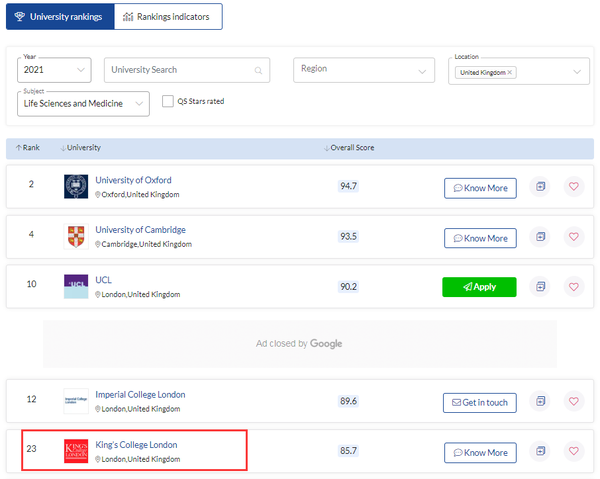The height and width of the screenshot is (479, 600).
Task: Click the UCL logo thumbnail
Action: 76,287
